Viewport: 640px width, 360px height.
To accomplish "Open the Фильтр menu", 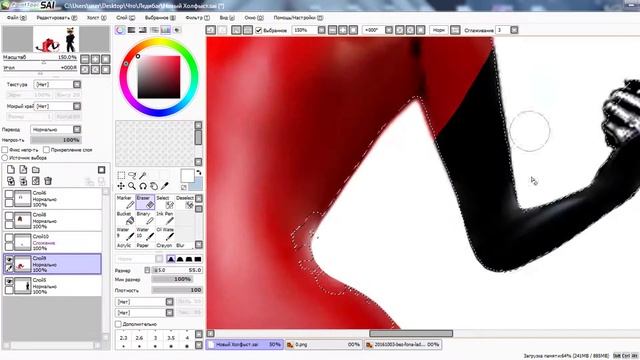I will click(x=198, y=18).
